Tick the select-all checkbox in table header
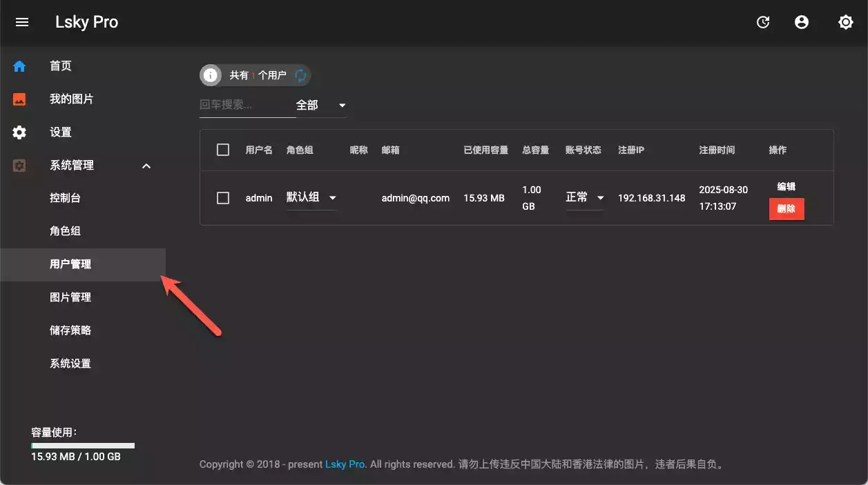868x485 pixels. tap(223, 150)
